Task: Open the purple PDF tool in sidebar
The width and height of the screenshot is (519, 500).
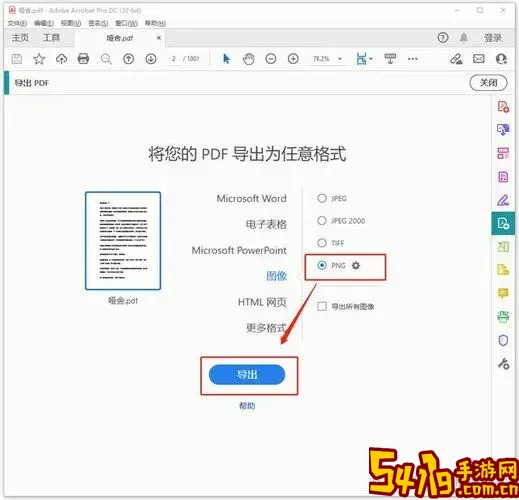Action: pyautogui.click(x=503, y=177)
